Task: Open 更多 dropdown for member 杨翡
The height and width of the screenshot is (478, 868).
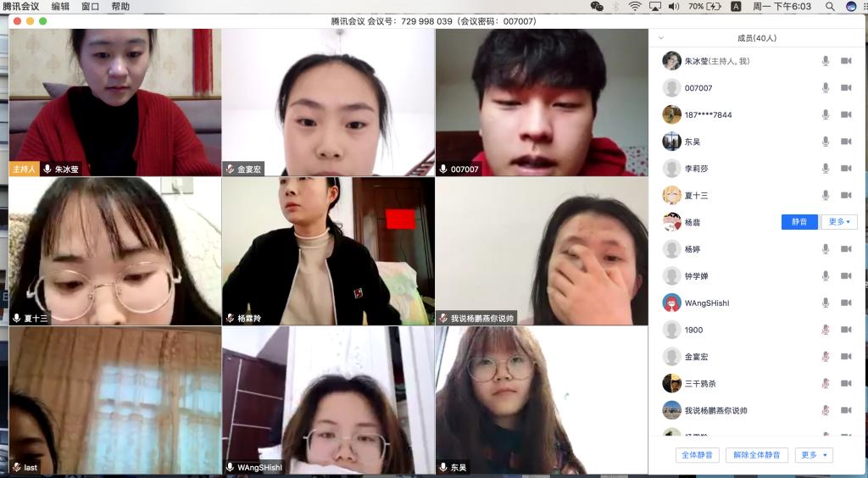Action: tap(839, 222)
